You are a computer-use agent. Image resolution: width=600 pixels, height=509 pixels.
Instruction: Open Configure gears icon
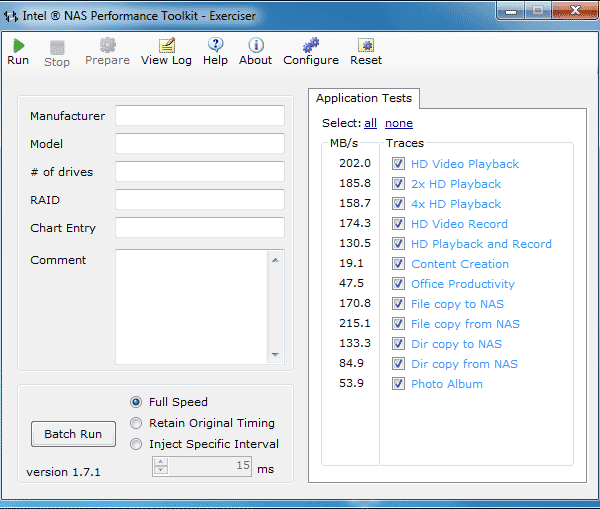[x=311, y=45]
